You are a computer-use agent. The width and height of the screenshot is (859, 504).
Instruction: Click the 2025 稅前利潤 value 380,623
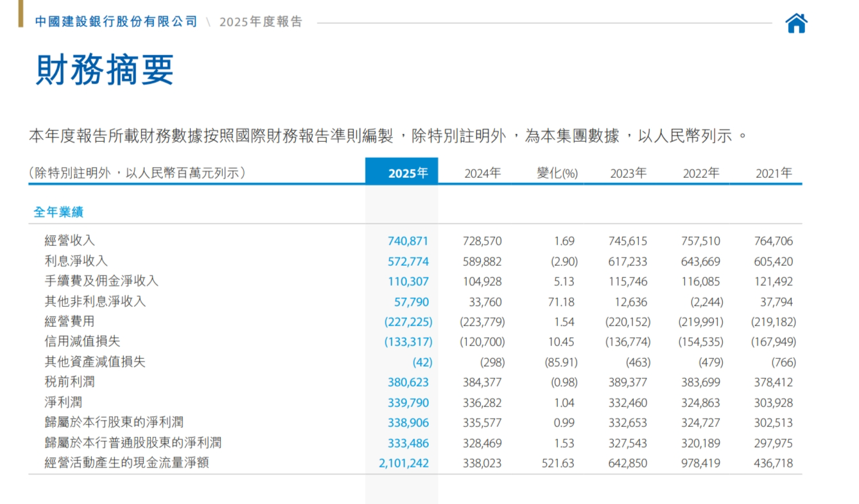[408, 382]
